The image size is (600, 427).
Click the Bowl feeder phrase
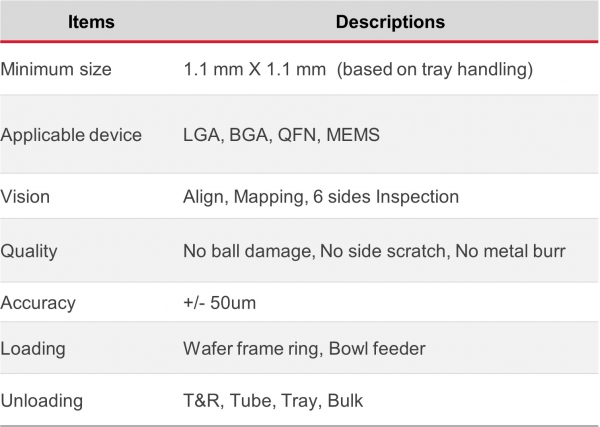[377, 349]
